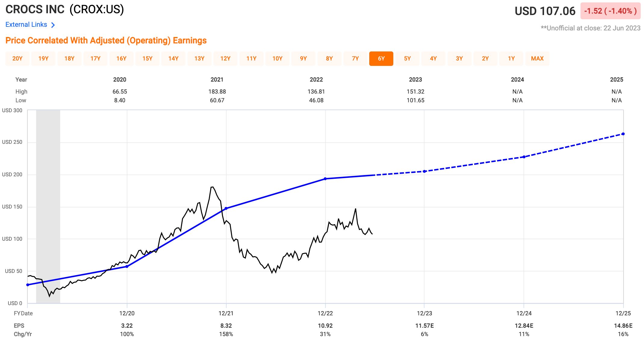
Task: Click the 100% Chg/Yr value
Action: [127, 334]
